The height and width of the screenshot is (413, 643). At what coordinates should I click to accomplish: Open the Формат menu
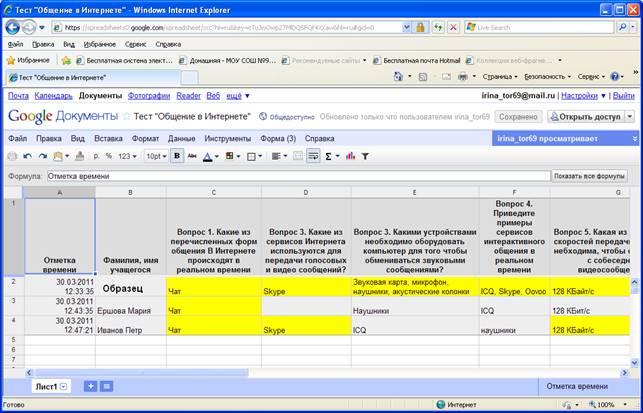click(x=145, y=139)
